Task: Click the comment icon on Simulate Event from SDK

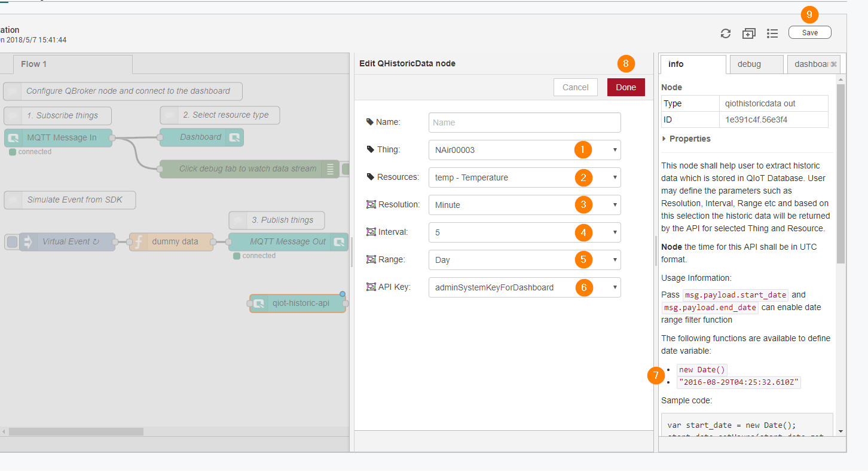Action: [13, 200]
